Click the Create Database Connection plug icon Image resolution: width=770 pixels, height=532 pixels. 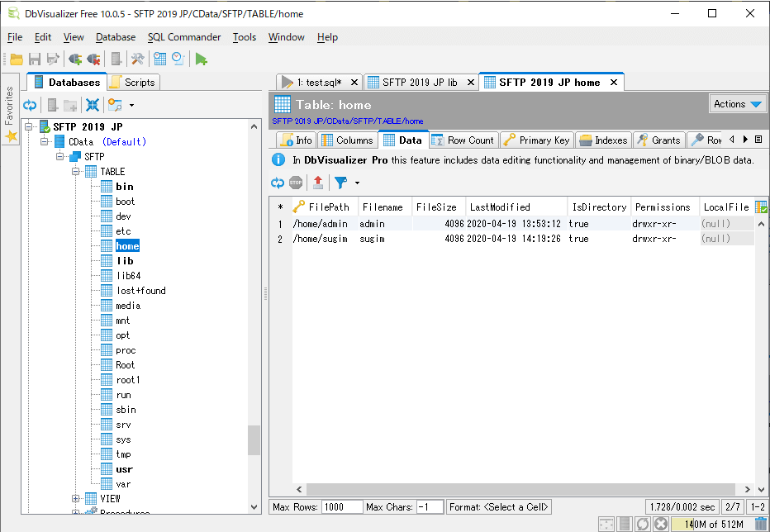75,59
